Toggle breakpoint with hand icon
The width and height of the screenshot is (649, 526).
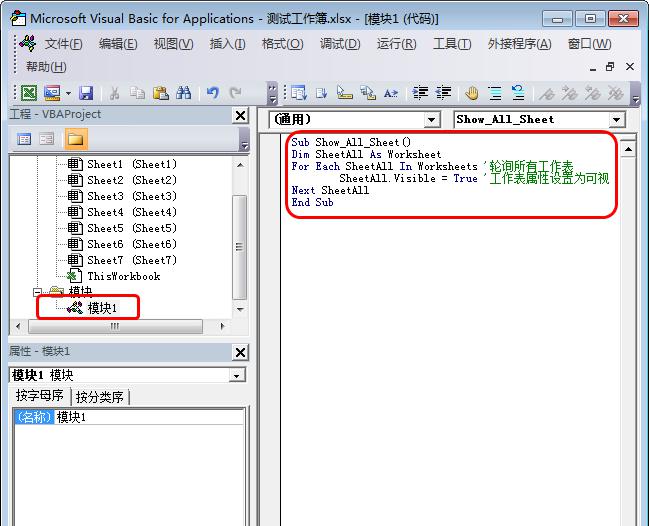pyautogui.click(x=471, y=93)
